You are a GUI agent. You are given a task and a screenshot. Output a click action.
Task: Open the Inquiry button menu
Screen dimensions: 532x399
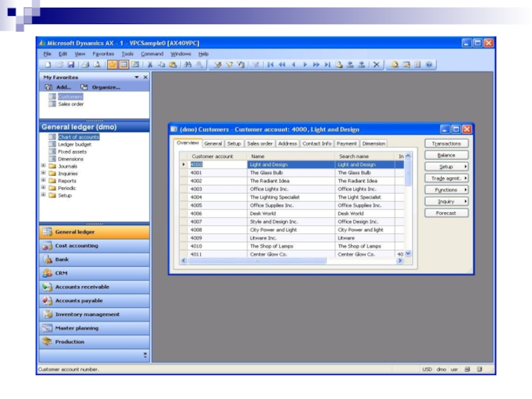tap(446, 201)
